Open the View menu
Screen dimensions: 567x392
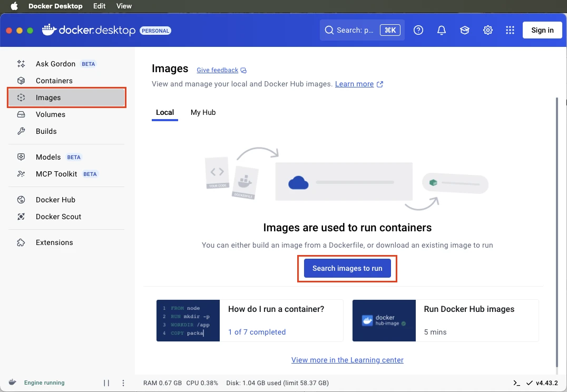tap(124, 6)
